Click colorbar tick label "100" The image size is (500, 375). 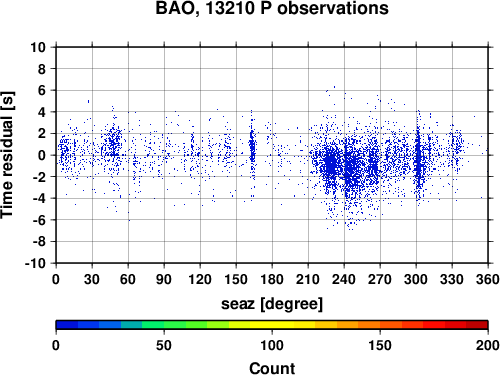[x=272, y=345]
